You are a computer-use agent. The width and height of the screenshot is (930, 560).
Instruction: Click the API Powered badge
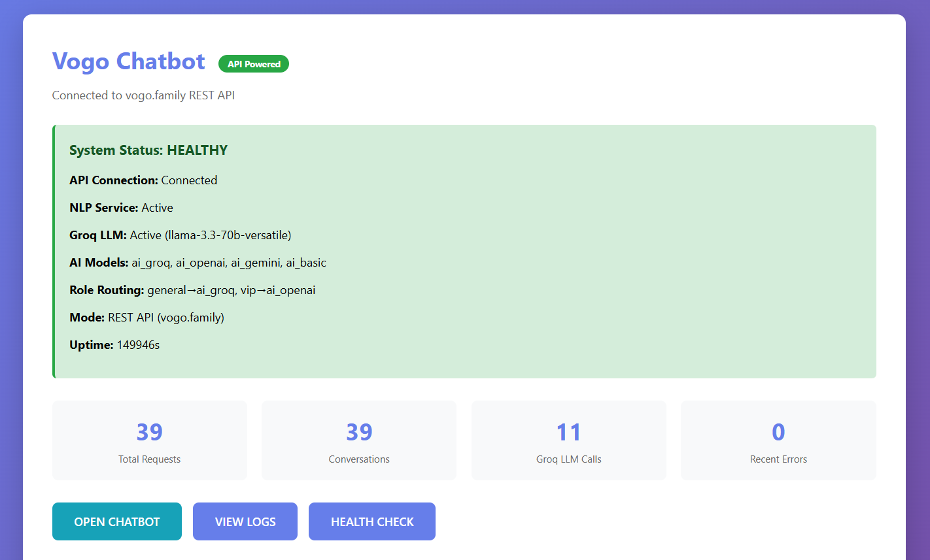pos(253,63)
